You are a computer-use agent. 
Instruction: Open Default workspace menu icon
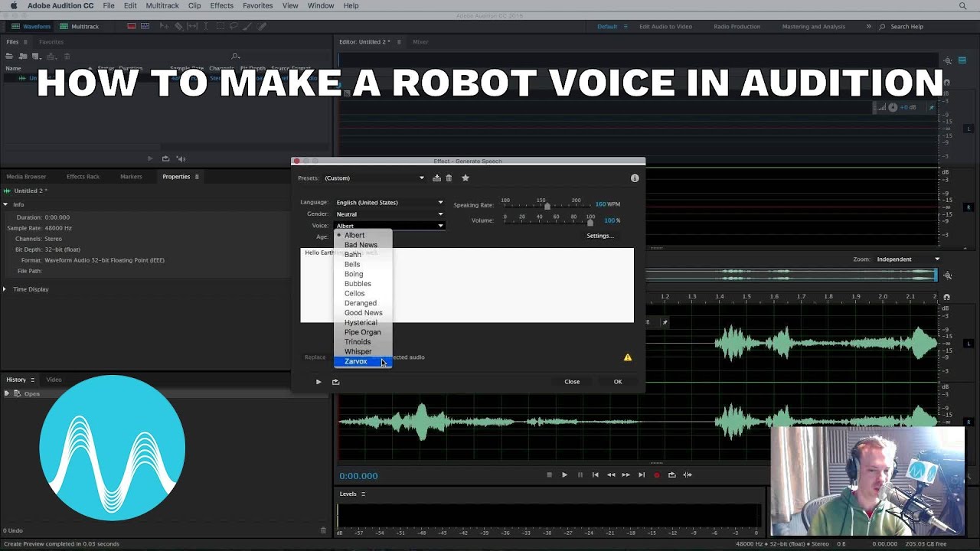pyautogui.click(x=626, y=26)
